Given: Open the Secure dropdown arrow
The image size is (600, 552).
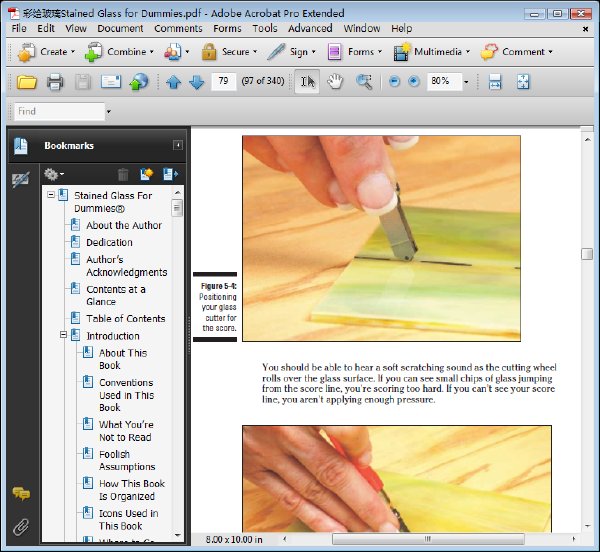Looking at the screenshot, I should coord(255,52).
